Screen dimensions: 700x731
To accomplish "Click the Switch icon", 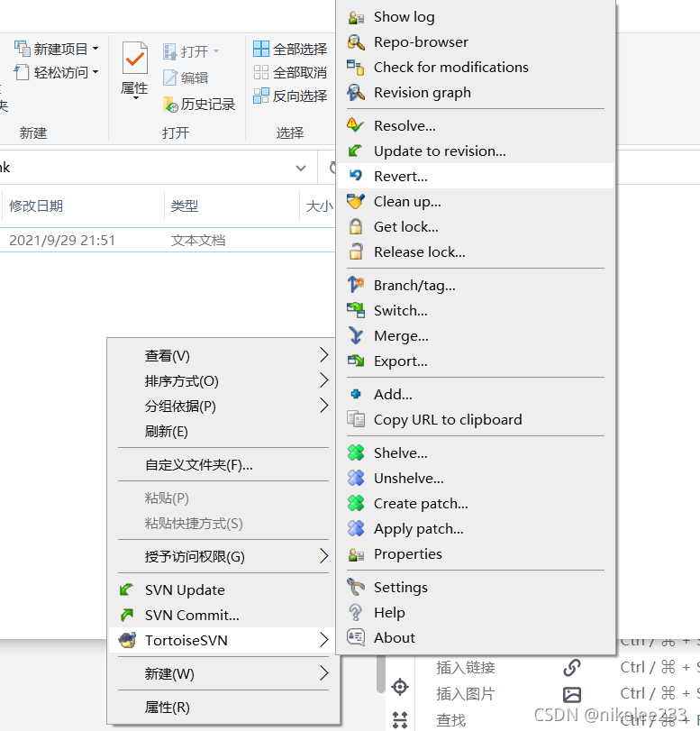I will pyautogui.click(x=356, y=310).
